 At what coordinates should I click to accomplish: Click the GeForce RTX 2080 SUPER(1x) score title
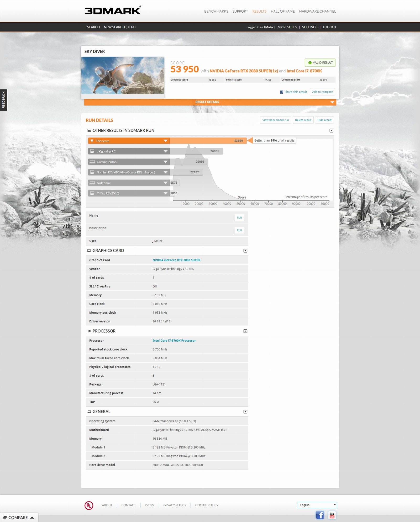[244, 71]
